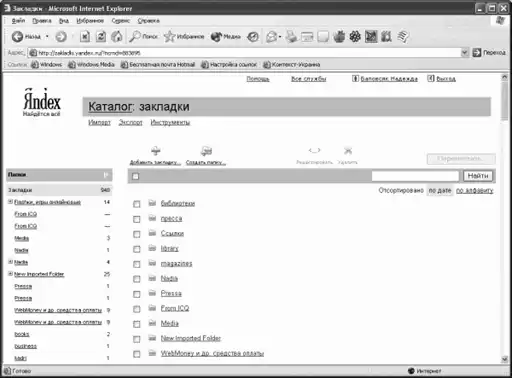
Task: Open the Search magnifier toolbar icon
Action: [135, 36]
